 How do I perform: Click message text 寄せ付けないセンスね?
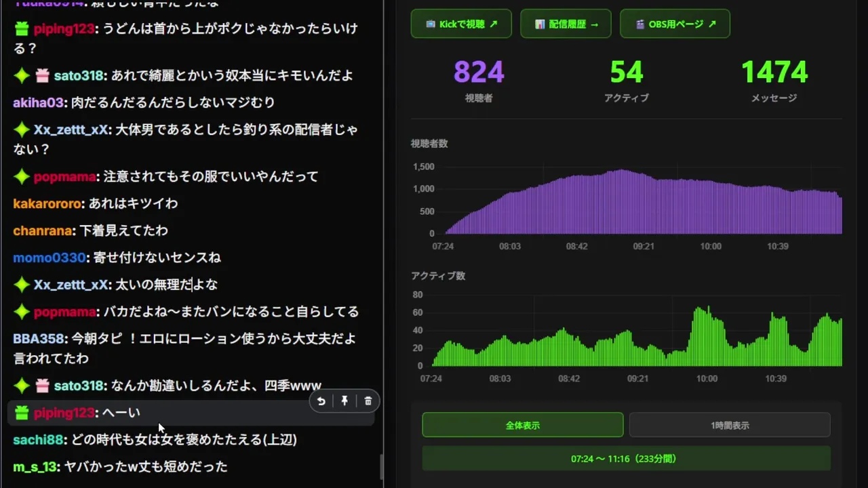(x=157, y=258)
